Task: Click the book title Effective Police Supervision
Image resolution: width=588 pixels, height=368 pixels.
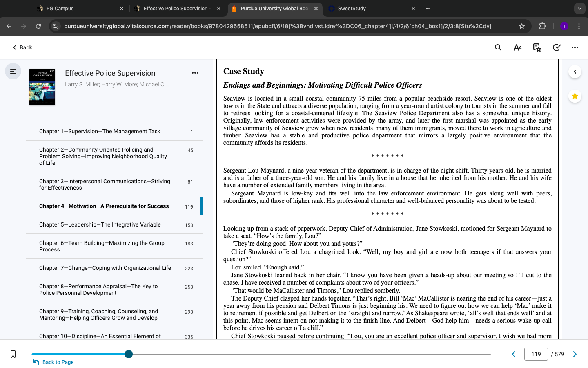Action: [x=110, y=73]
